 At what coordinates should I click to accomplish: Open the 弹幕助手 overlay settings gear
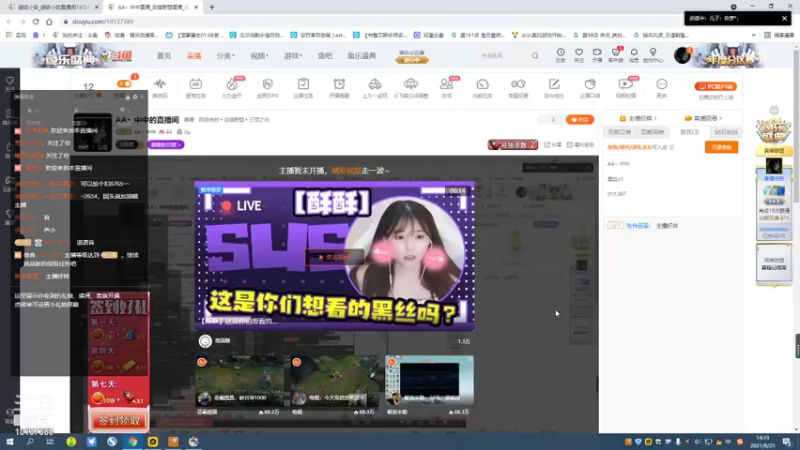(x=135, y=96)
